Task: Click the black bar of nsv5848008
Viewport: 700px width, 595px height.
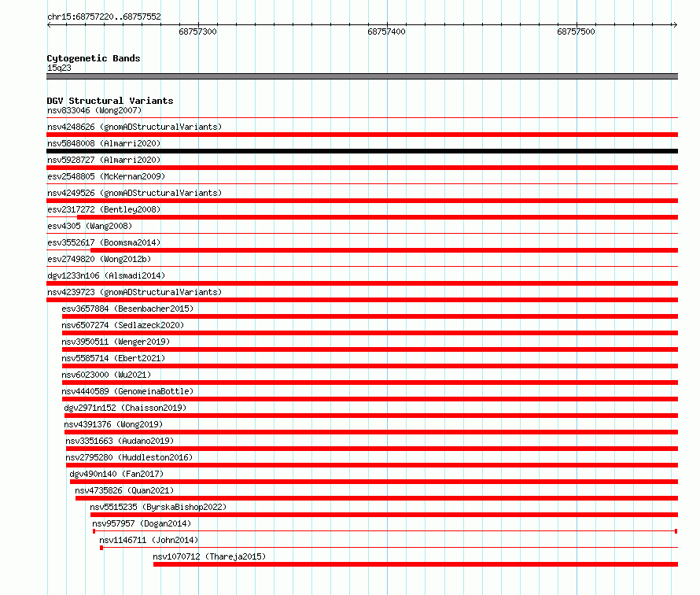Action: [362, 151]
